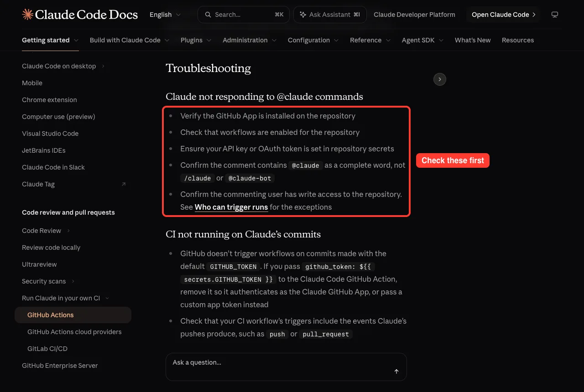This screenshot has height=392, width=584.
Task: Open the Plugins dropdown menu
Action: coord(196,40)
